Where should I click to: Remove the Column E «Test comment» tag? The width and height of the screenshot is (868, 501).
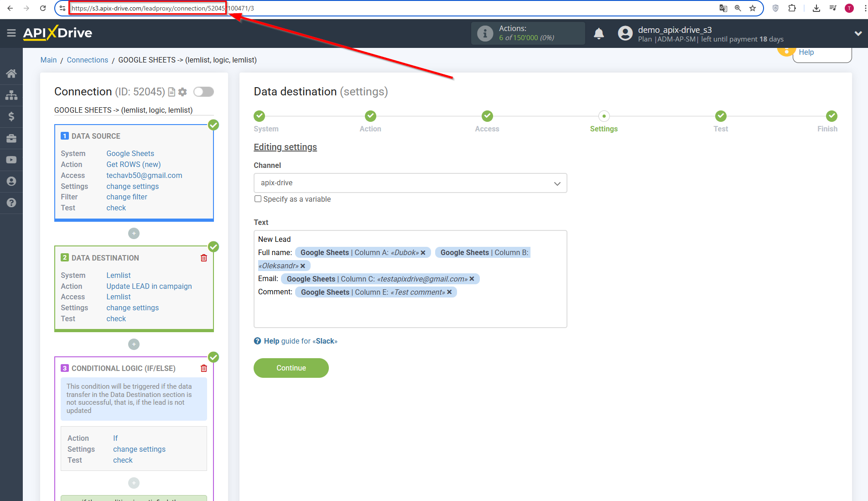(449, 292)
